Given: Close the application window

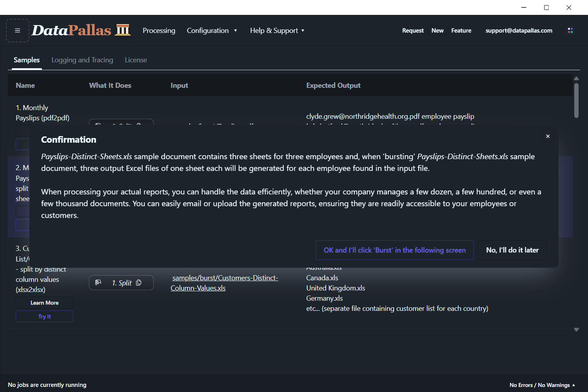Looking at the screenshot, I should 569,7.
